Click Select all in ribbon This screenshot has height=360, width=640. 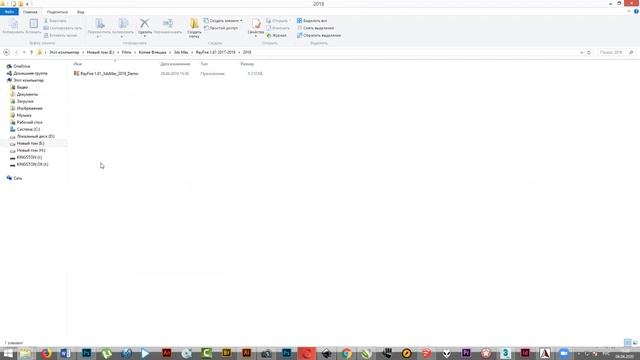(x=312, y=20)
